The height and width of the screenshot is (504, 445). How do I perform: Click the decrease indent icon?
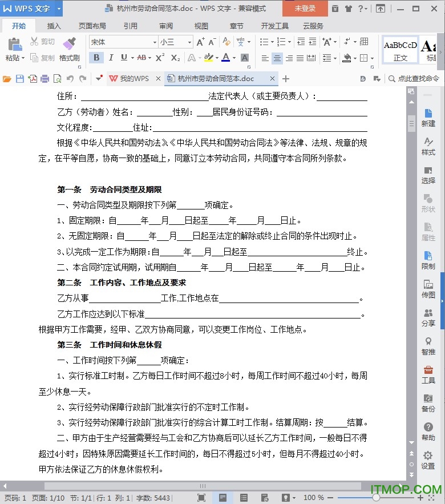tap(301, 42)
